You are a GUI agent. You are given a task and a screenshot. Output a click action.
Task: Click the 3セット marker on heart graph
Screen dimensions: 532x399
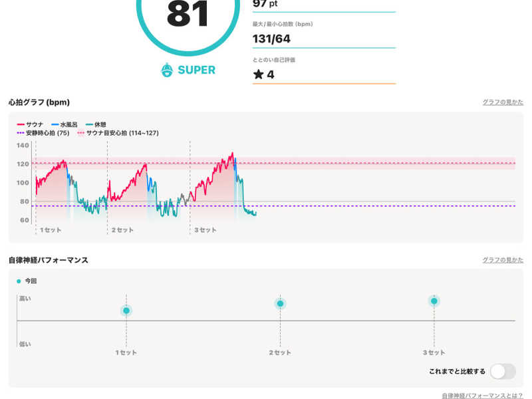click(205, 230)
